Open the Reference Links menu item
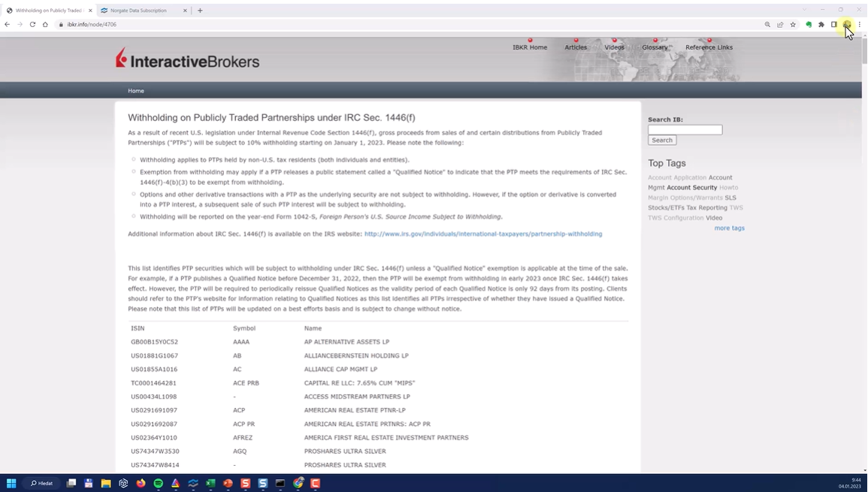This screenshot has width=868, height=492. click(709, 47)
